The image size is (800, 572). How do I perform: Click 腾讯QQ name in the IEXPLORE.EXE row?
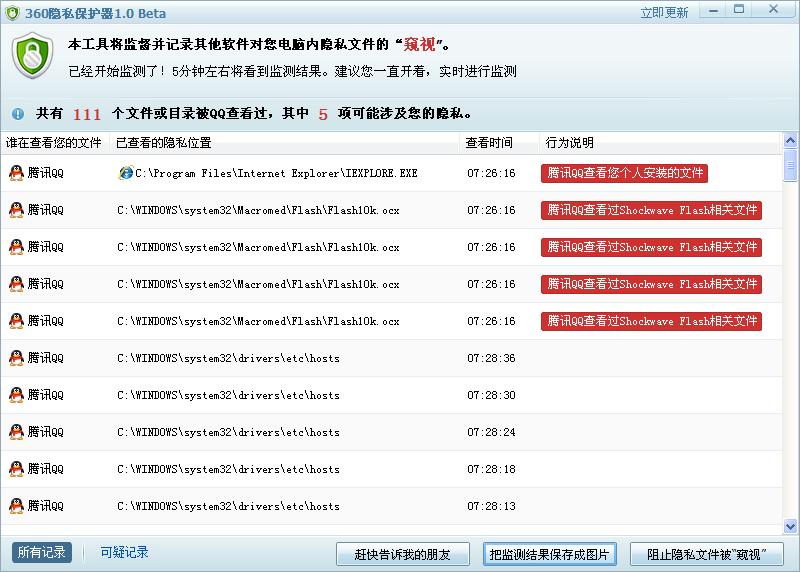(x=45, y=173)
